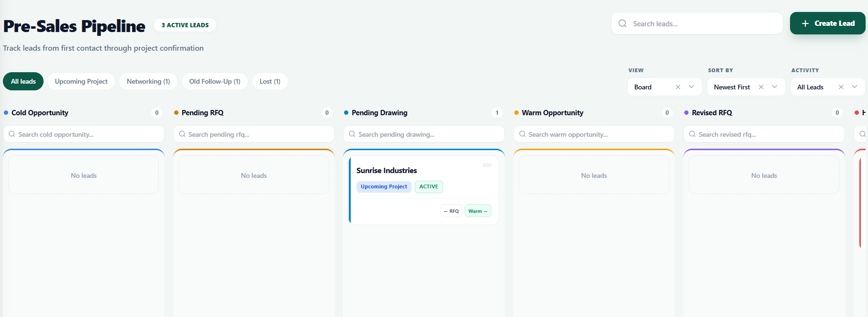868x317 pixels.
Task: Click No leads placeholder in Revised RFQ
Action: (x=764, y=175)
